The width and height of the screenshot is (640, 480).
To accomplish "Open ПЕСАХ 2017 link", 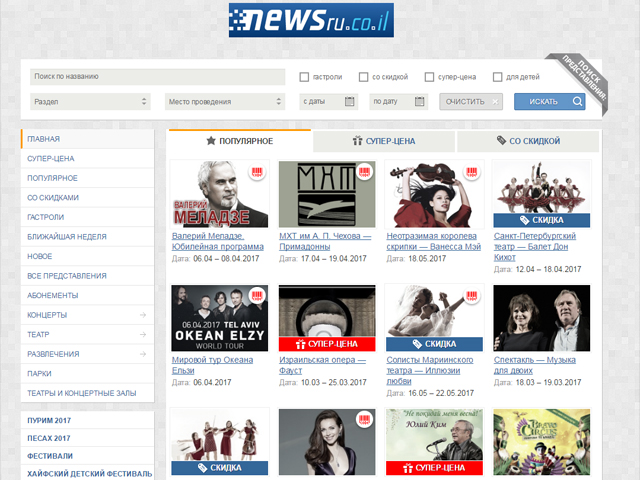I will [49, 438].
